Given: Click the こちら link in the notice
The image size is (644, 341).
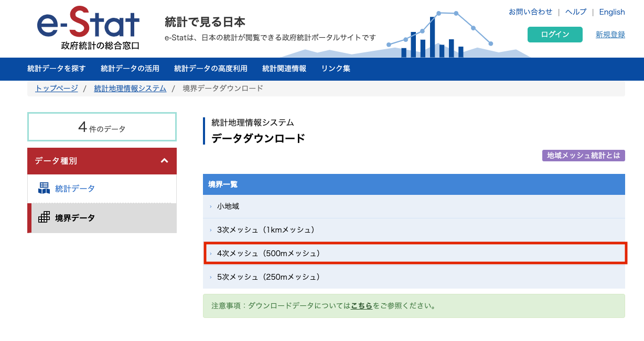Looking at the screenshot, I should click(x=362, y=306).
